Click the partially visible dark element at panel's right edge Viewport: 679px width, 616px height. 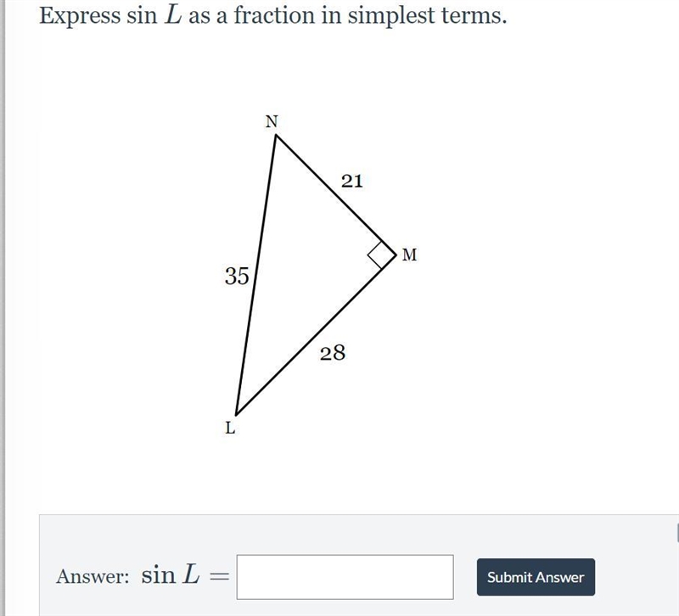(676, 533)
